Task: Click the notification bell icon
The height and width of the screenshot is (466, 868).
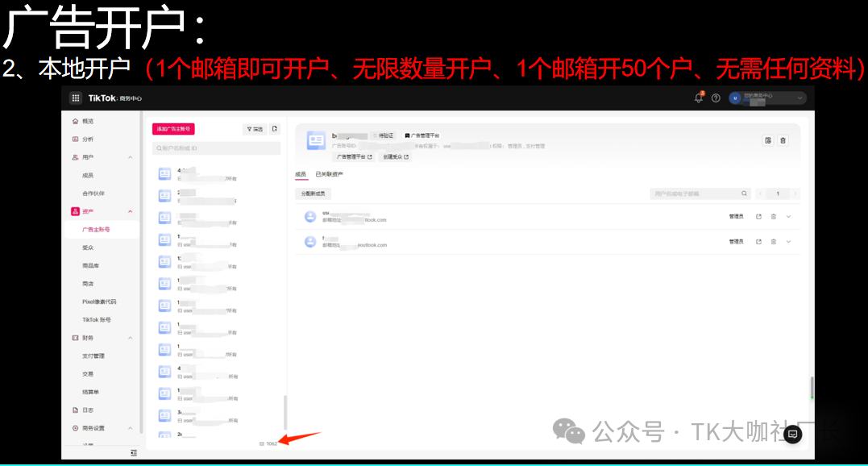Action: point(699,98)
